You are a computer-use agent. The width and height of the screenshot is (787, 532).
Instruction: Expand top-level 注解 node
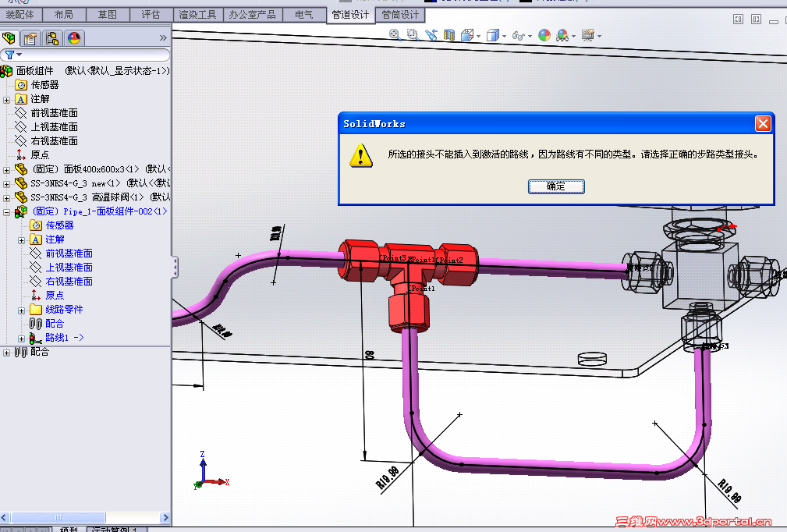[6, 100]
